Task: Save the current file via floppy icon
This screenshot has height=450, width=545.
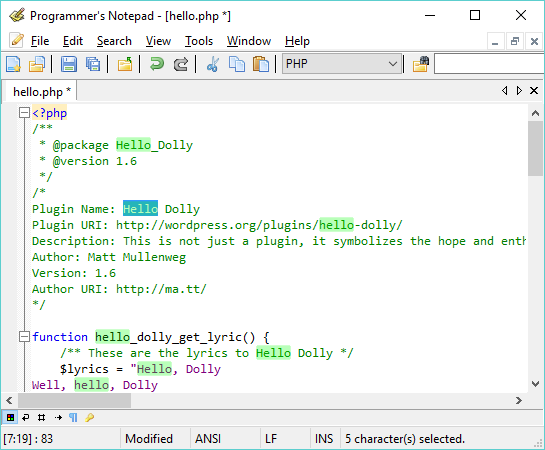Action: click(x=69, y=64)
